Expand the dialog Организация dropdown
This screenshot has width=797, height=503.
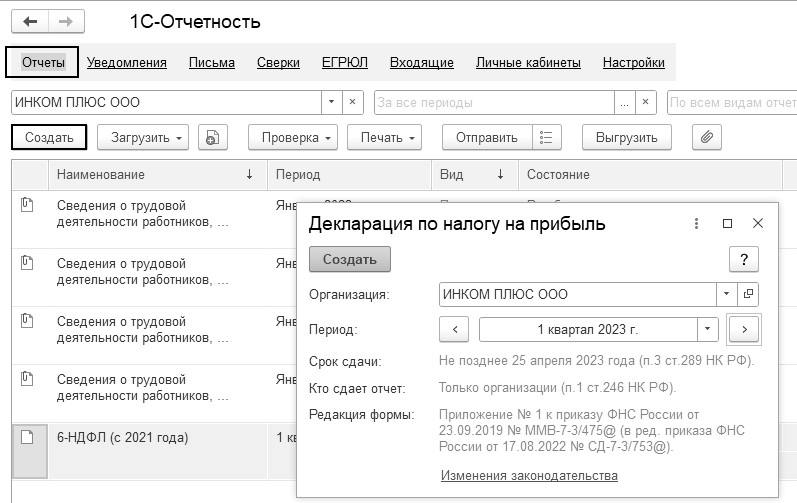[x=726, y=294]
